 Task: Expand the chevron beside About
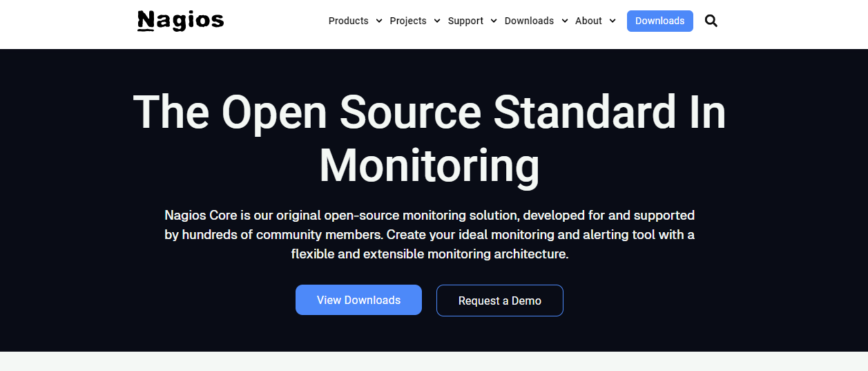point(613,21)
